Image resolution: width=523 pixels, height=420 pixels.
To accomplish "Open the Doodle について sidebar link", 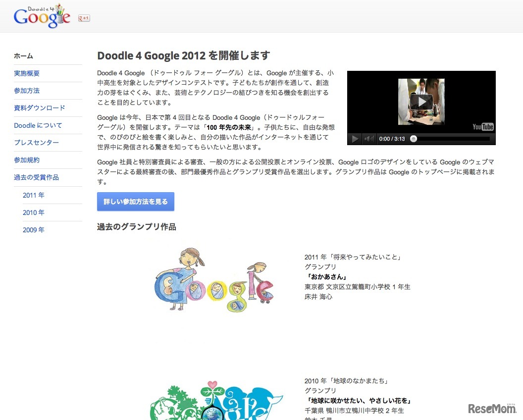I will [38, 125].
